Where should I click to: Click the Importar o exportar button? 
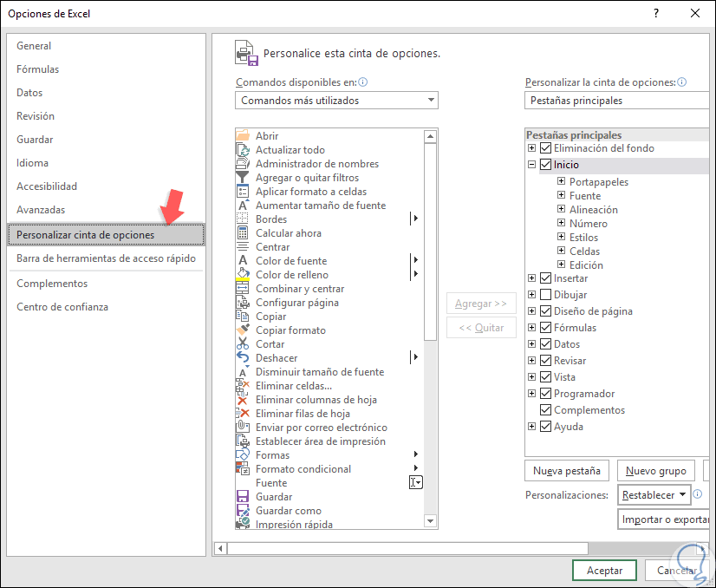point(665,519)
